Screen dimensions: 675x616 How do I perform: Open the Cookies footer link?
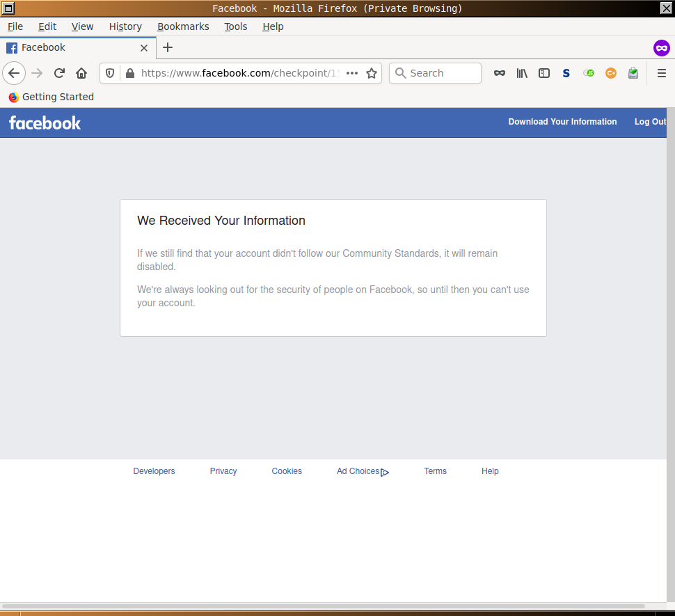(287, 471)
